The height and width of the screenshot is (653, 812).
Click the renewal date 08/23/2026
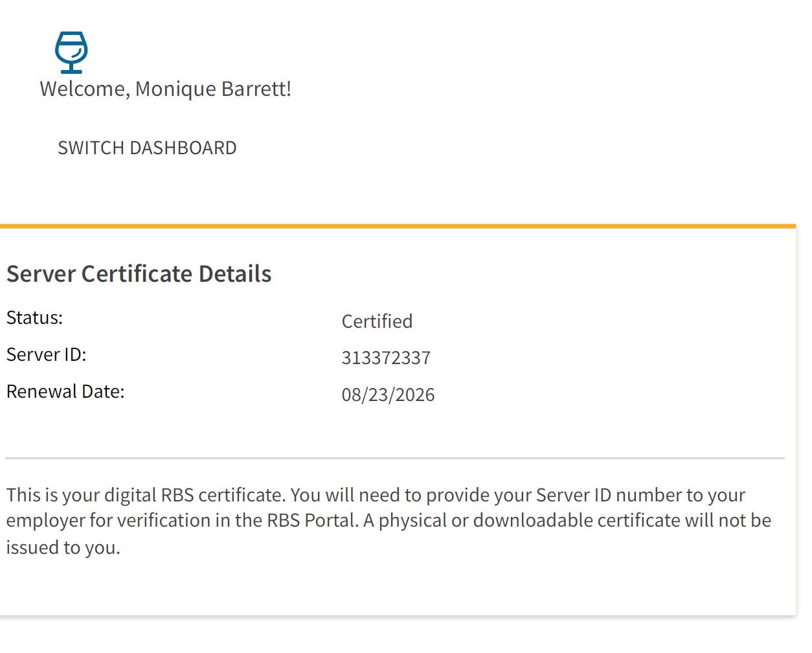[x=388, y=395]
